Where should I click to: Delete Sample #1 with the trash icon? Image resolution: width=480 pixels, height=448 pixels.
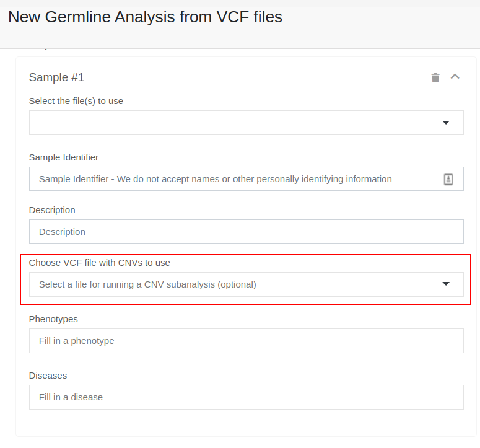point(435,77)
